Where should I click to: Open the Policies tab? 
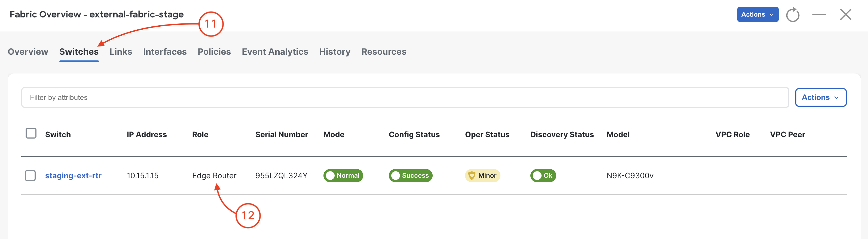point(214,51)
